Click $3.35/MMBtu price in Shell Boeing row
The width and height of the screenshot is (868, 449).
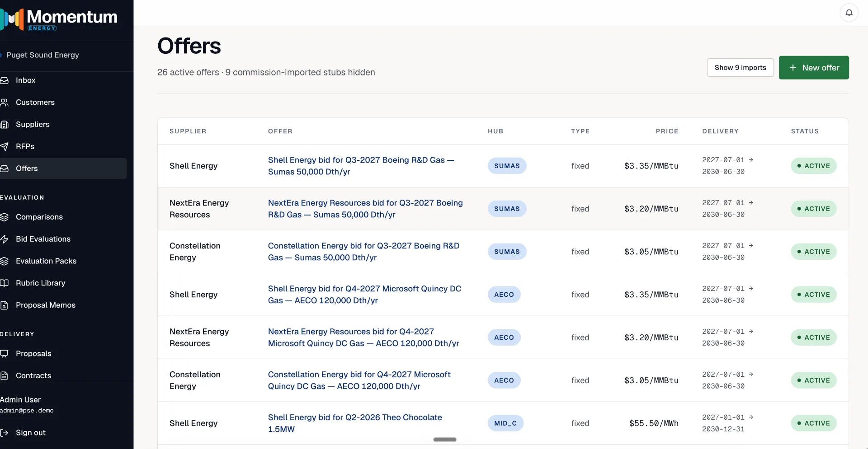(x=651, y=166)
